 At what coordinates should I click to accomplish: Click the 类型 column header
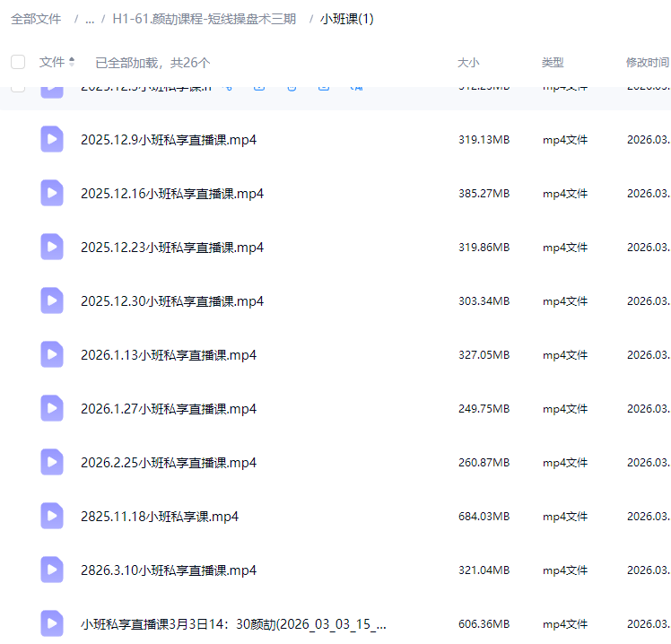click(553, 63)
